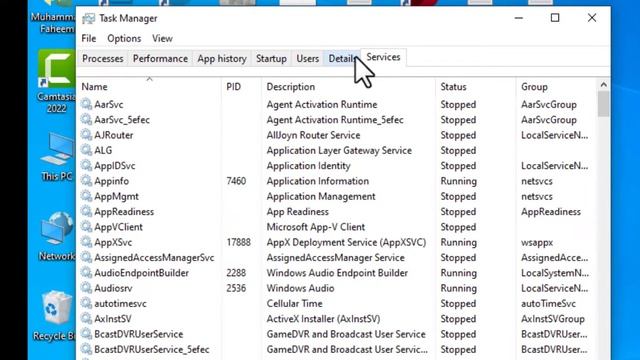The image size is (640, 360).
Task: Click the scrollbar up arrow
Action: [604, 85]
